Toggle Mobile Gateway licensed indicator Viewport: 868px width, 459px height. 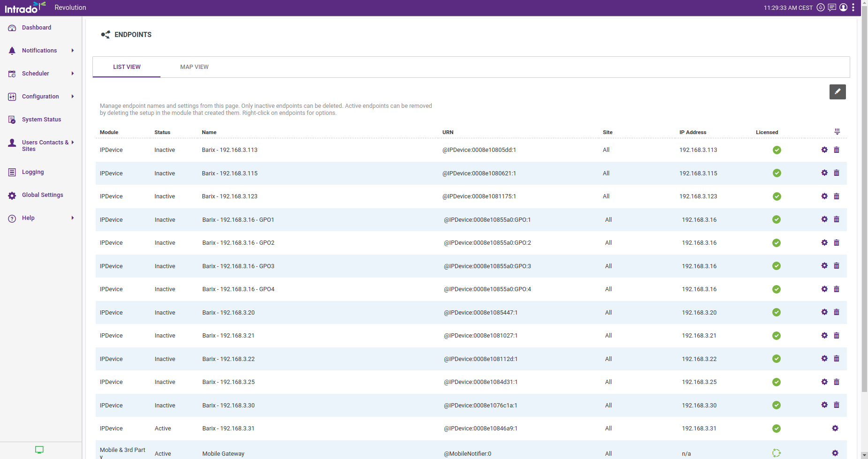click(x=777, y=453)
